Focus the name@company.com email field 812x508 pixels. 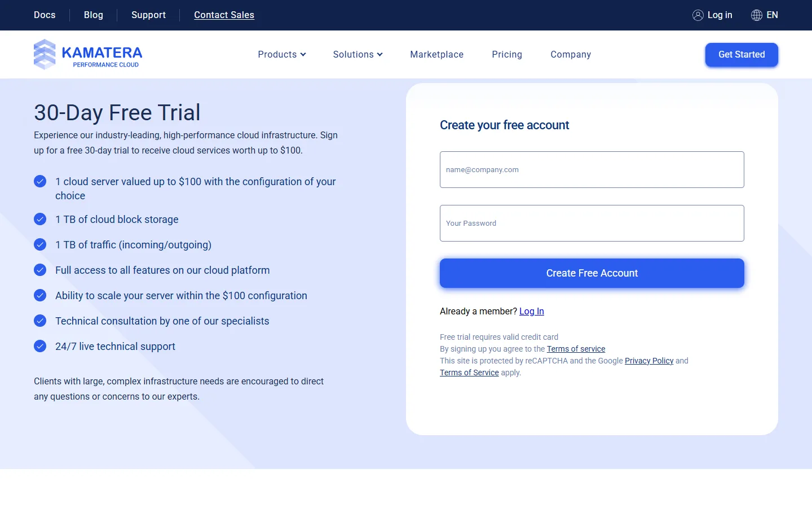click(x=592, y=169)
